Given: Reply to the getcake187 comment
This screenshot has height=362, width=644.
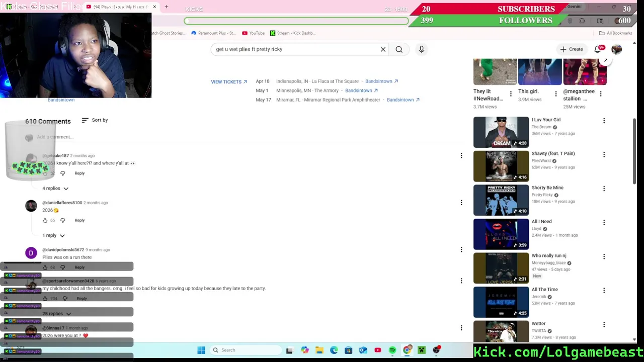Looking at the screenshot, I should [x=79, y=173].
